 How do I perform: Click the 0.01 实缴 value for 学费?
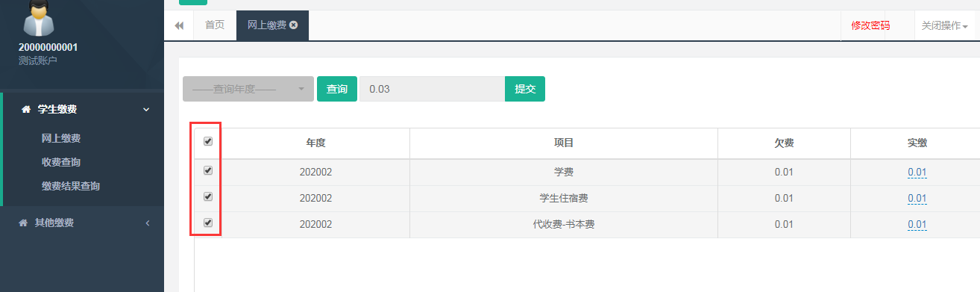point(917,173)
